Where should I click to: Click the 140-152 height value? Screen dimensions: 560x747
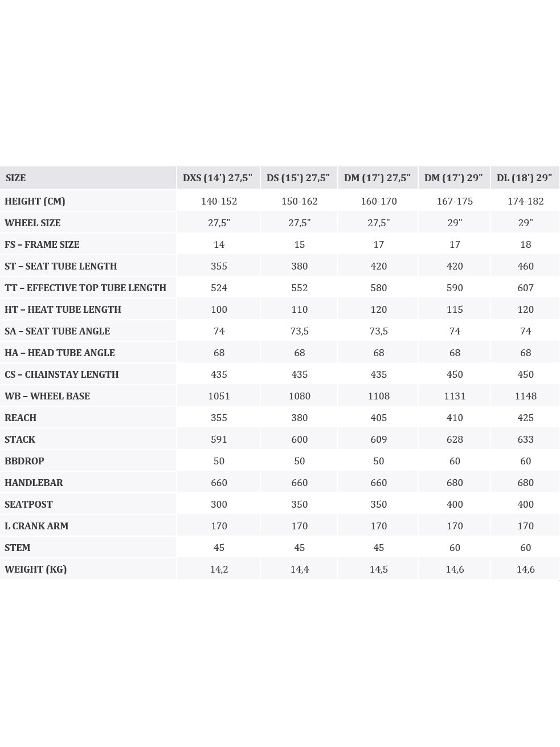point(219,201)
